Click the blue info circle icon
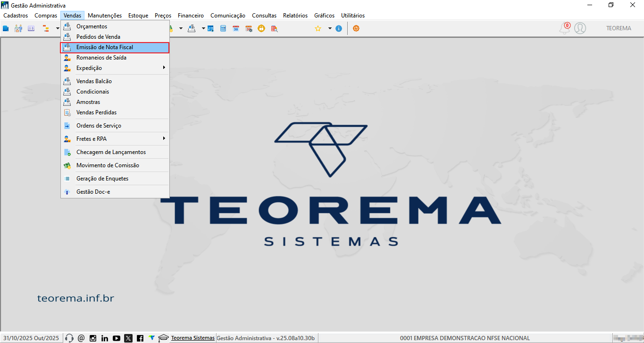The image size is (644, 343). [x=339, y=28]
